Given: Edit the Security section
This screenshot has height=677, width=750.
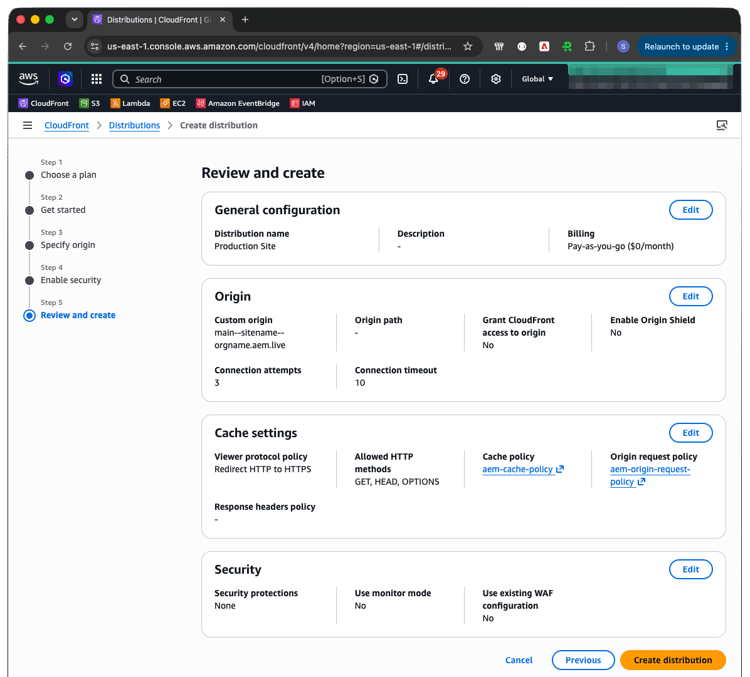Looking at the screenshot, I should (691, 569).
